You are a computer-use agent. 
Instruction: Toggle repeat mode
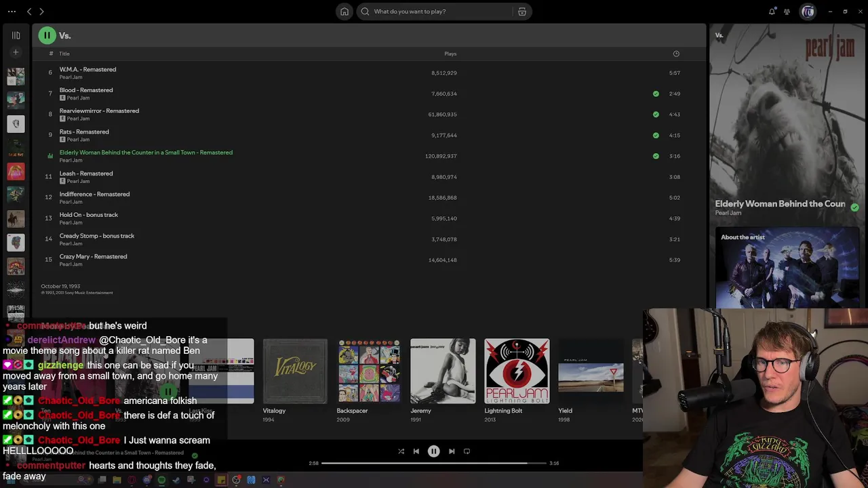(467, 451)
